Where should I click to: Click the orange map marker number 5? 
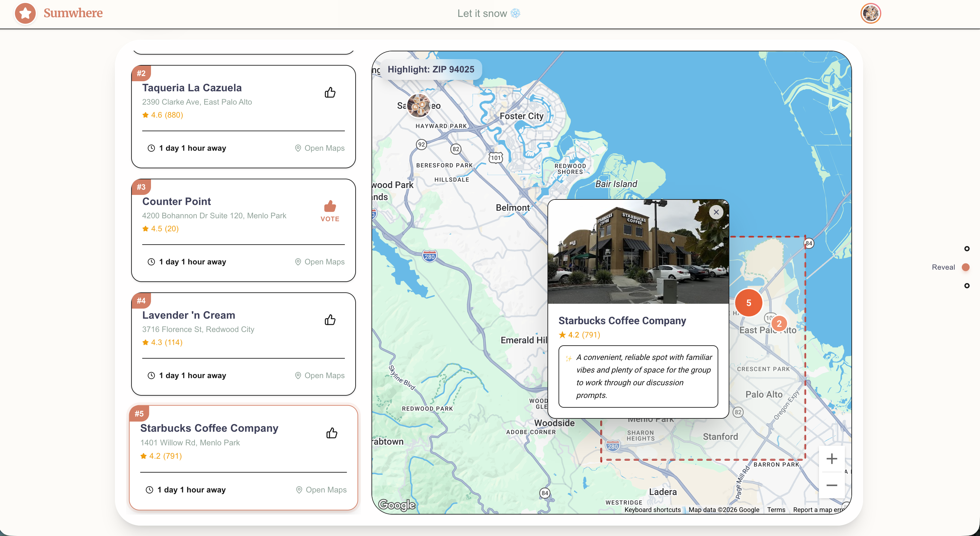pyautogui.click(x=748, y=303)
